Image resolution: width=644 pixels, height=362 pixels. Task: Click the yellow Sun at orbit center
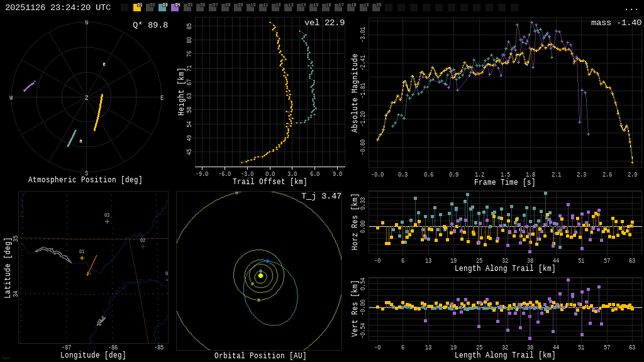[x=260, y=275]
